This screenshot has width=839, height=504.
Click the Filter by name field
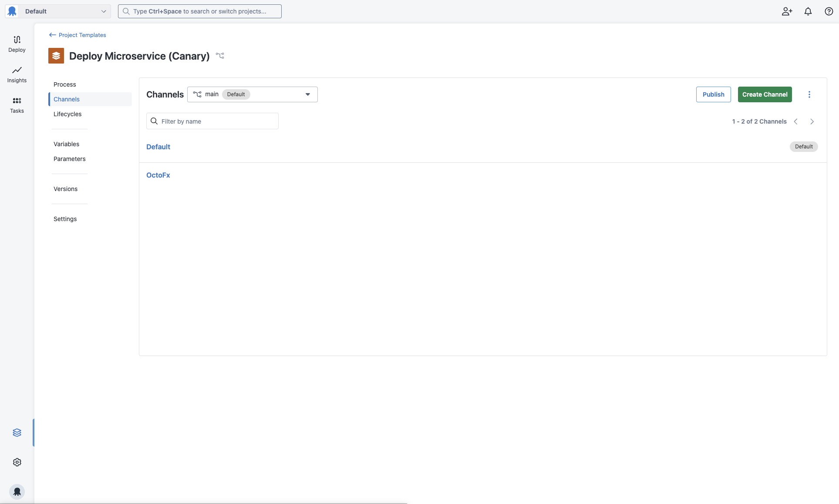pos(212,121)
